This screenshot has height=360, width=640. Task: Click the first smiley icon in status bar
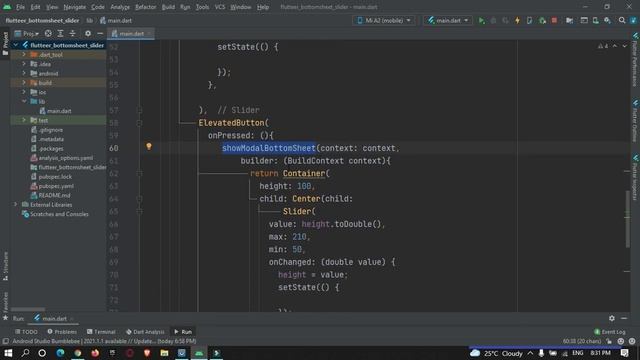(x=621, y=341)
